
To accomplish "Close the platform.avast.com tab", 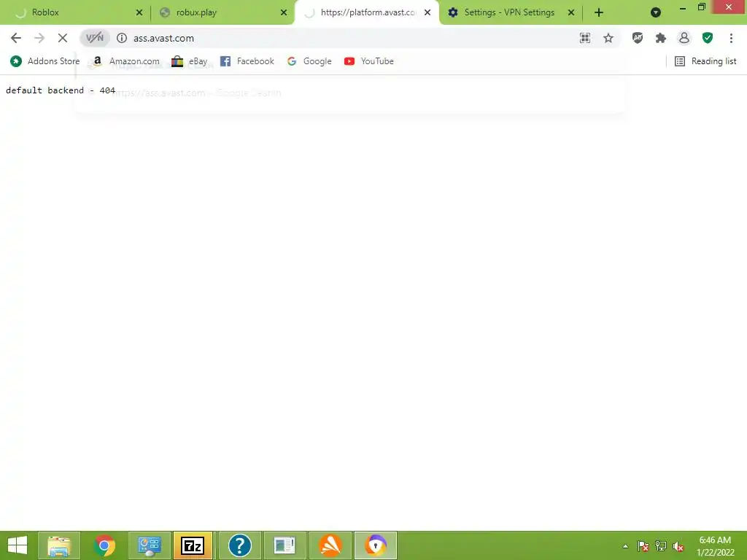I will click(427, 12).
